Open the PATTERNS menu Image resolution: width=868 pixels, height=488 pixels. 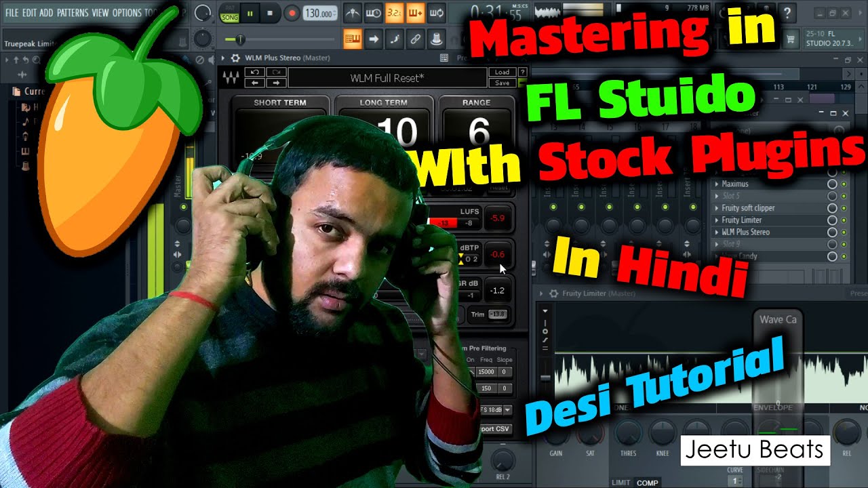coord(73,12)
